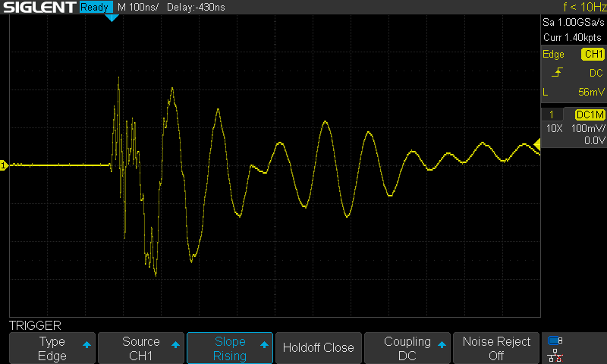Click the M 100ns/ timebase readout
The height and width of the screenshot is (364, 607).
(x=138, y=7)
